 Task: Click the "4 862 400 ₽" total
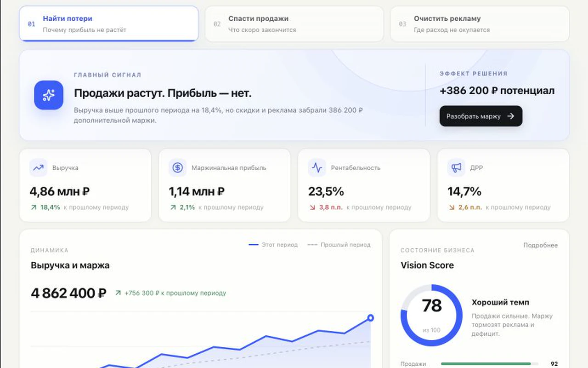pos(69,293)
